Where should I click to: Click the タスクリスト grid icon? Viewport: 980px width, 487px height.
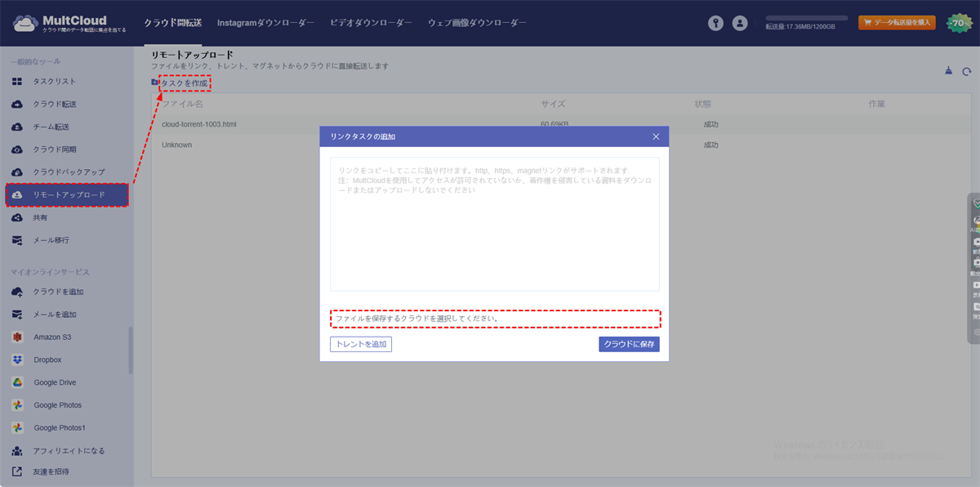16,82
